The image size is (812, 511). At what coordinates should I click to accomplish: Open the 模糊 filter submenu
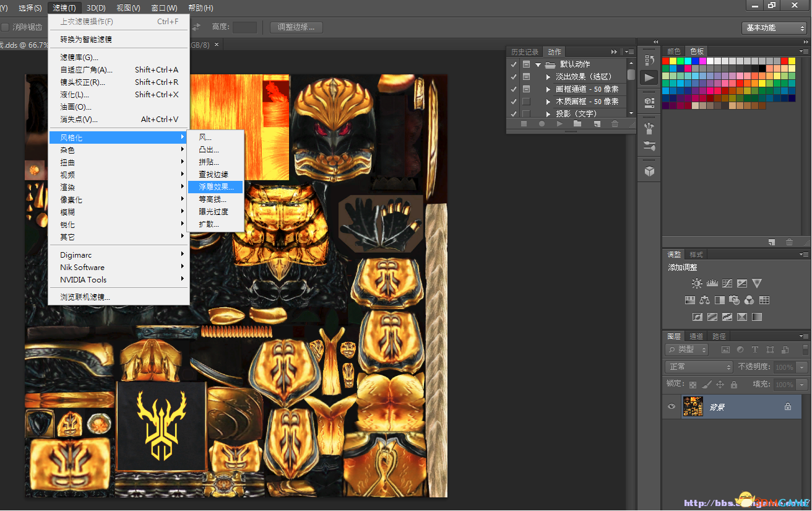point(118,212)
